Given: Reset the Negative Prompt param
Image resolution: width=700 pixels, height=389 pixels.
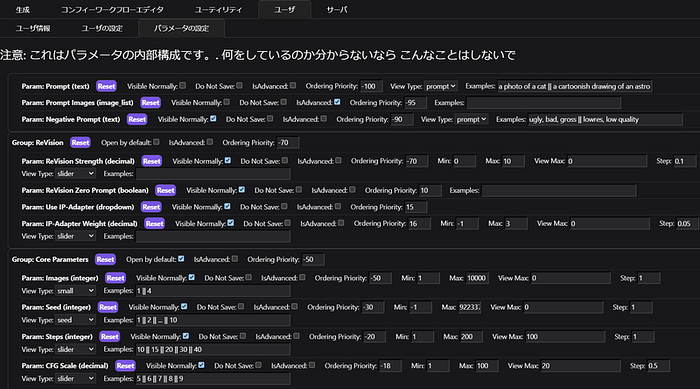Looking at the screenshot, I should point(137,119).
